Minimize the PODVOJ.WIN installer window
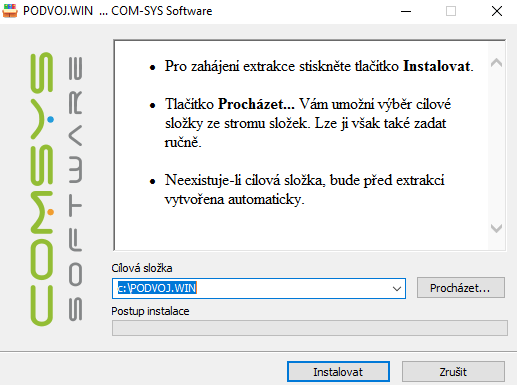517x385 pixels. (x=406, y=11)
